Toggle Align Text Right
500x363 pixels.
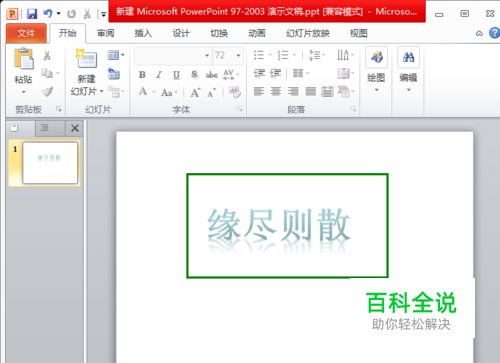pyautogui.click(x=293, y=91)
